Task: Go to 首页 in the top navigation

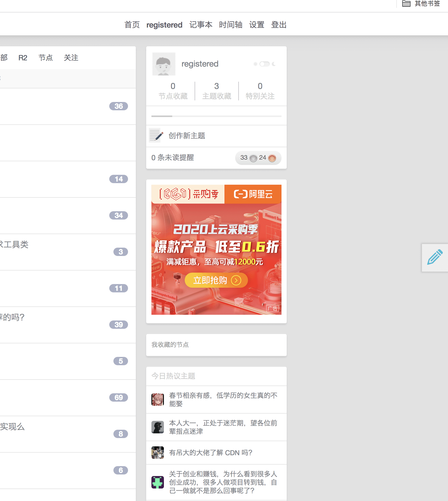Action: point(132,25)
